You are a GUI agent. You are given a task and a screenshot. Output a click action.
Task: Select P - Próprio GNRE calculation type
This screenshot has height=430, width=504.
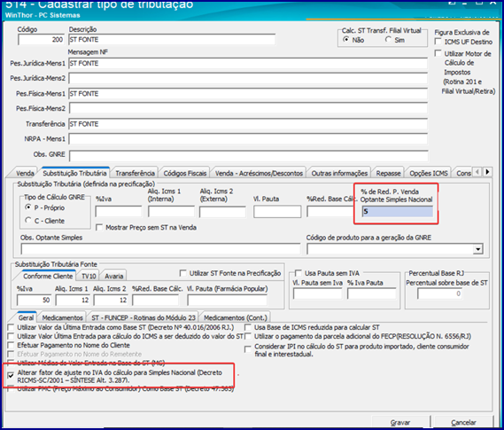(x=28, y=207)
